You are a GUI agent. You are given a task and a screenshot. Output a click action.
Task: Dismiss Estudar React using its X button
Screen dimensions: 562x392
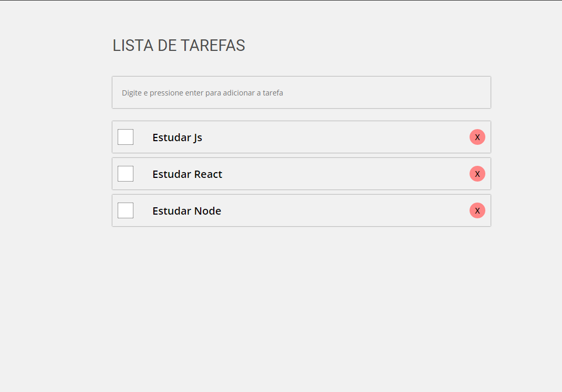[x=477, y=174]
